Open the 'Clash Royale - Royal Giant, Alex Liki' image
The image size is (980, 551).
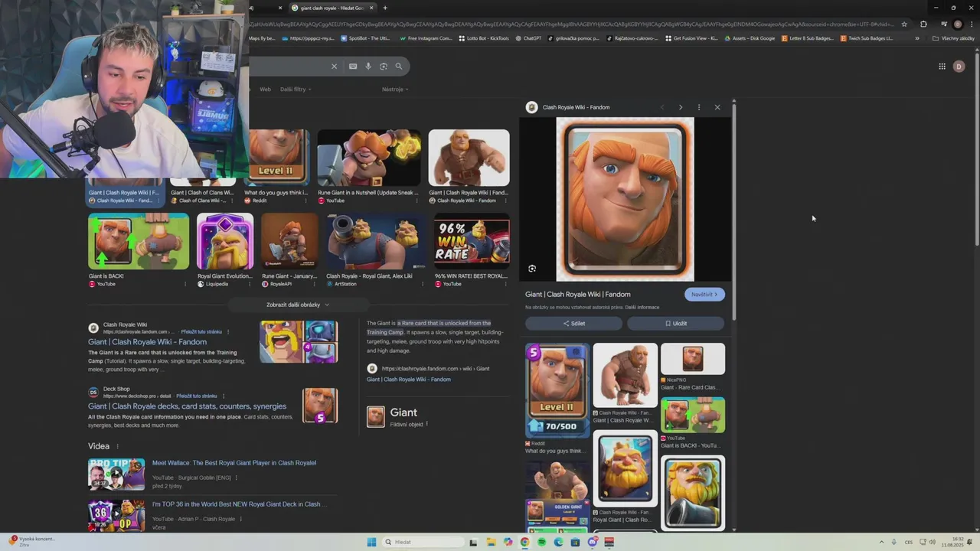coord(375,241)
